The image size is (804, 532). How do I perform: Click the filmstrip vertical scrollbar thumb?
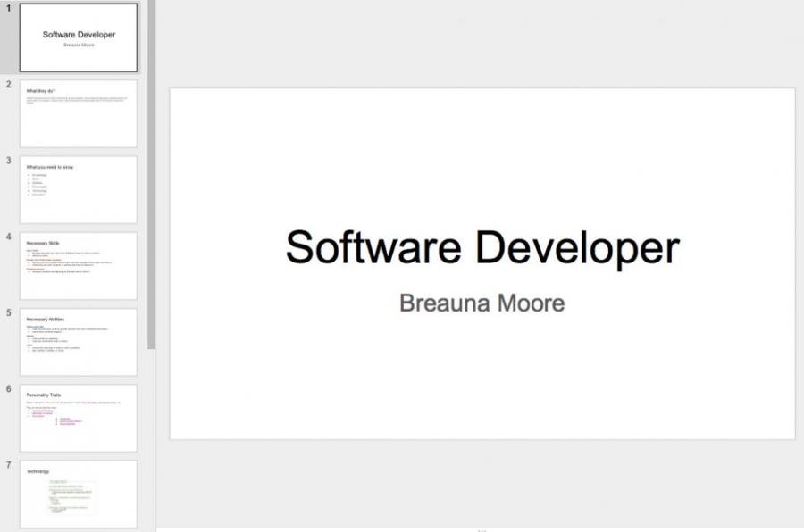click(151, 179)
